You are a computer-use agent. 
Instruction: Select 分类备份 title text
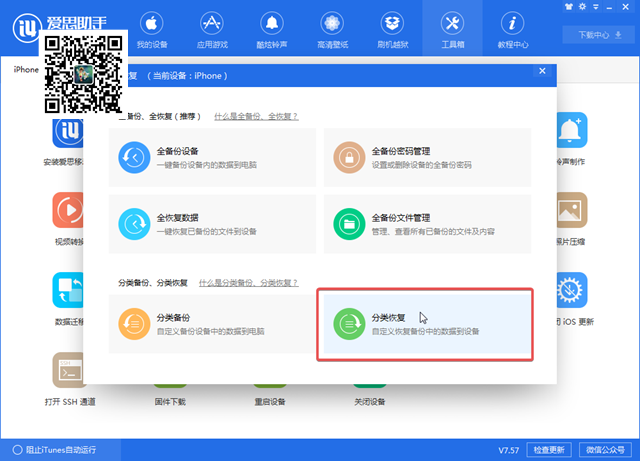173,317
